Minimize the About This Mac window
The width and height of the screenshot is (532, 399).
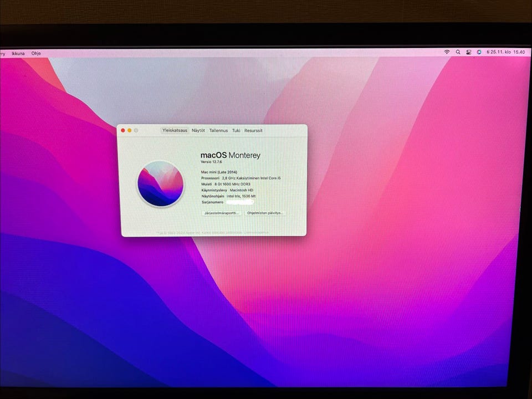click(129, 130)
